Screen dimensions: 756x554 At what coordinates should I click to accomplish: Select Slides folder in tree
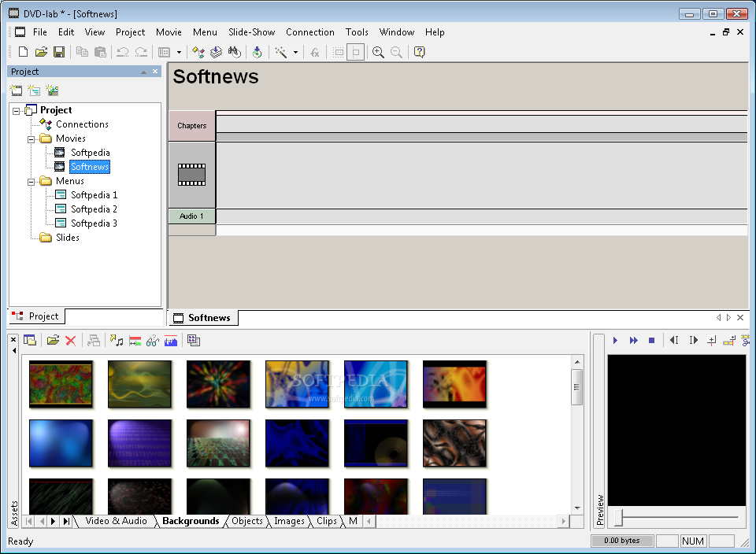68,238
